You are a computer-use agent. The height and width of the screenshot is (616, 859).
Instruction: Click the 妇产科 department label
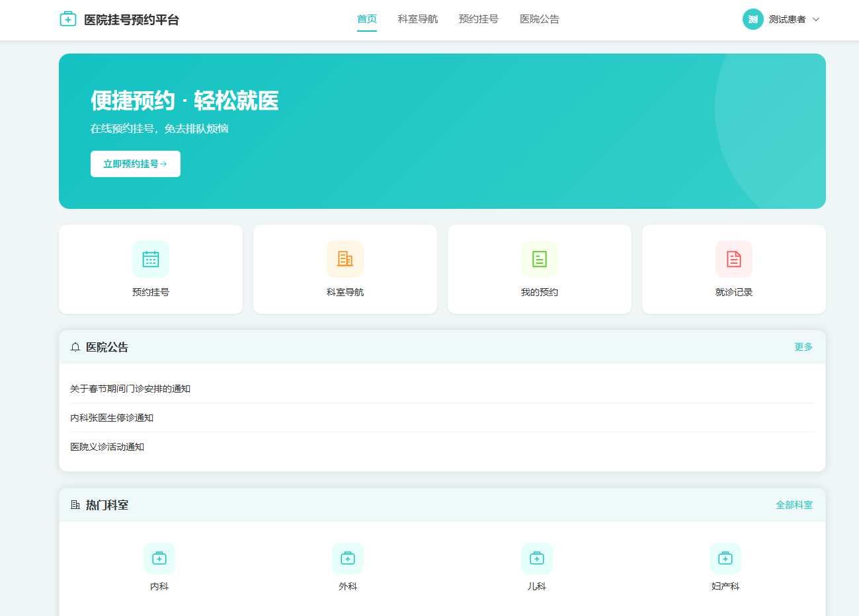[x=725, y=586]
